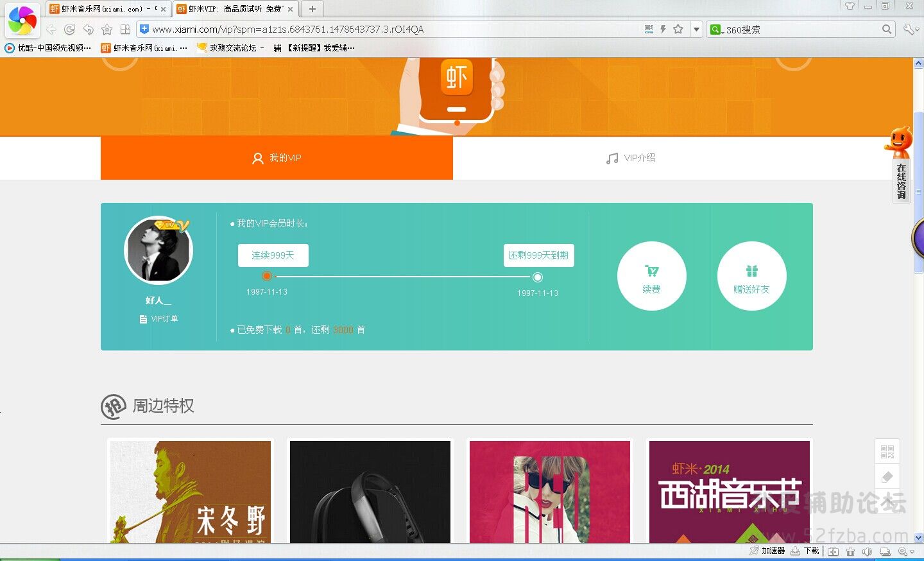Open the red sunglasses album card
The width and height of the screenshot is (924, 561).
[550, 492]
